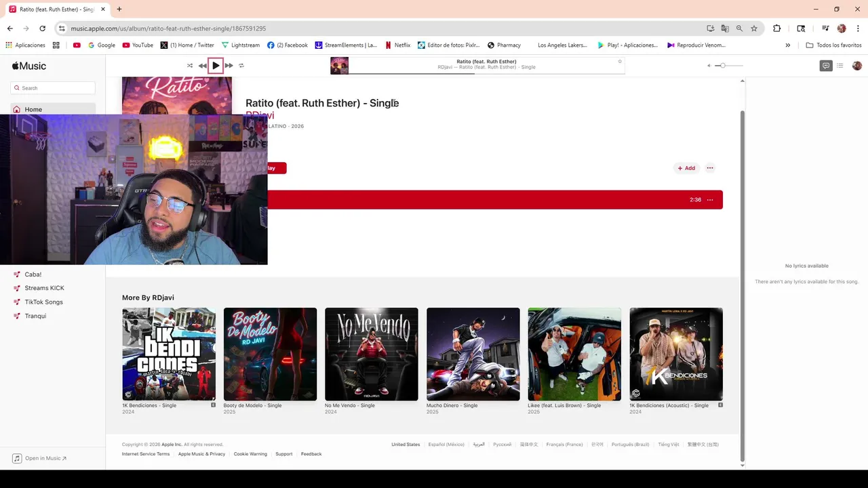
Task: Open a new Chrome tab
Action: click(119, 9)
